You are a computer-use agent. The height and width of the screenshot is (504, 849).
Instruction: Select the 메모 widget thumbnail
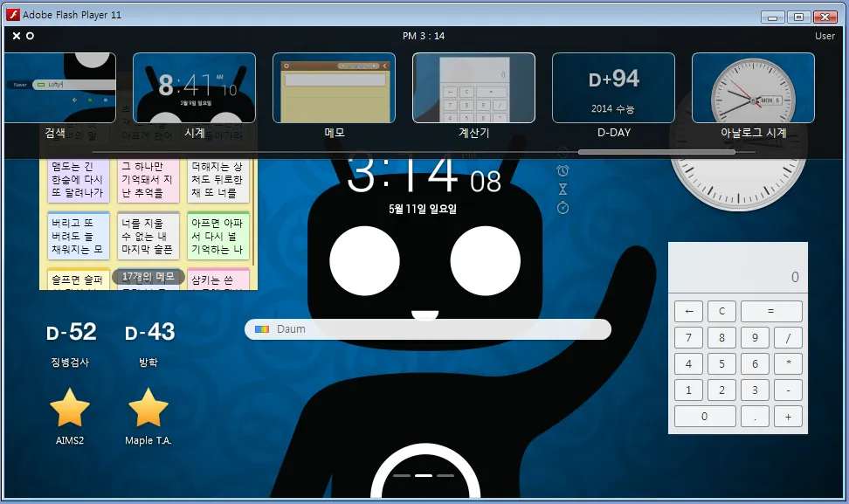point(334,87)
